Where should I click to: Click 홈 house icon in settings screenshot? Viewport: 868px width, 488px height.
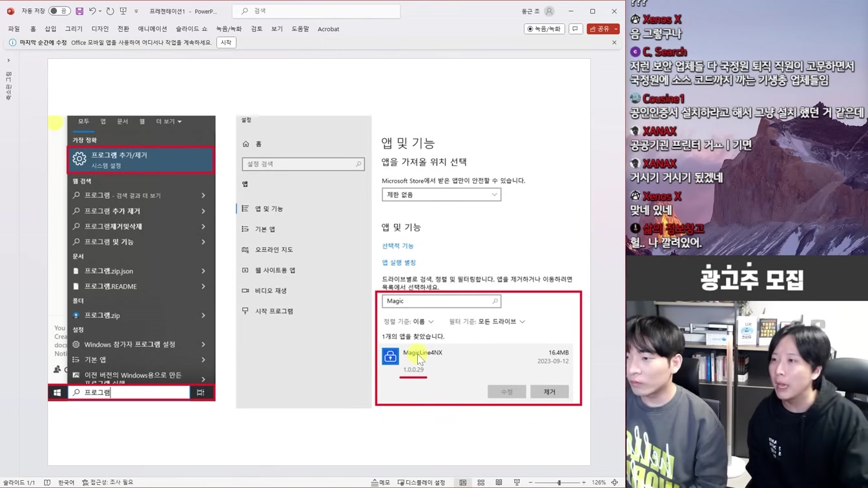pos(245,144)
